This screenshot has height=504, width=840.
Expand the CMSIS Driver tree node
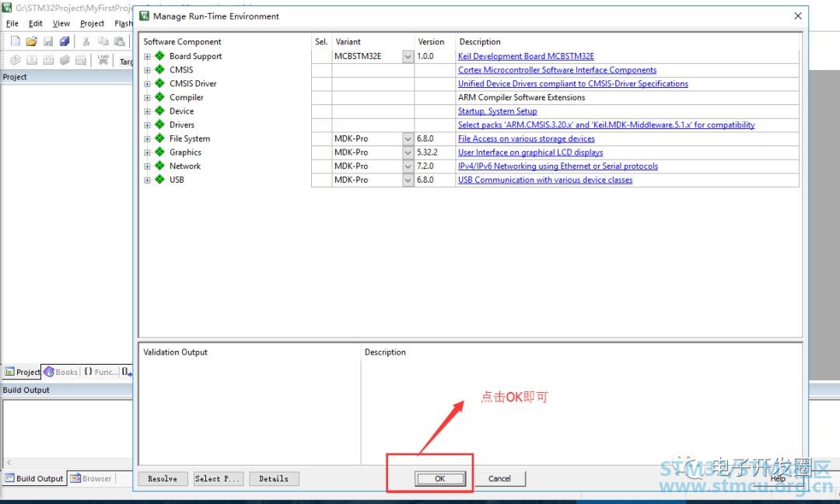147,83
